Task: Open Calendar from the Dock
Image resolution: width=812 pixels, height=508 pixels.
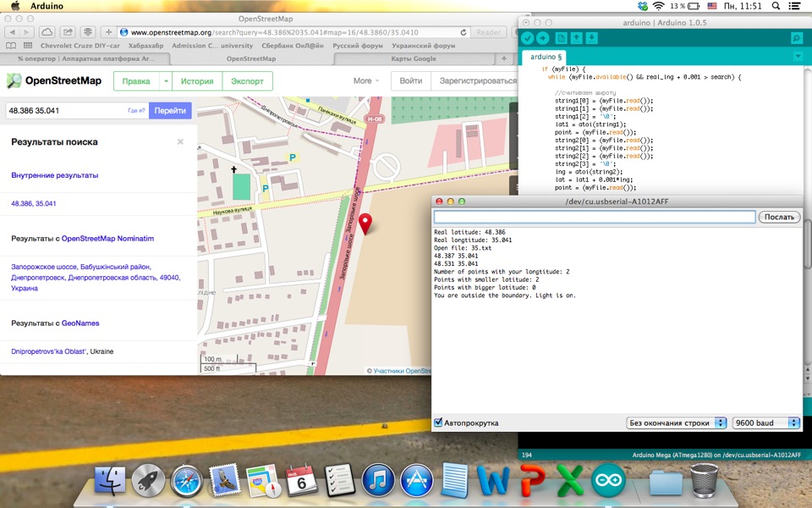Action: [x=301, y=480]
